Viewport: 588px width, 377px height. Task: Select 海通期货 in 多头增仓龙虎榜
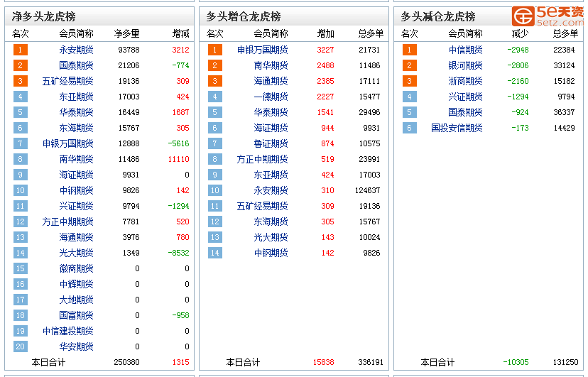pos(271,82)
